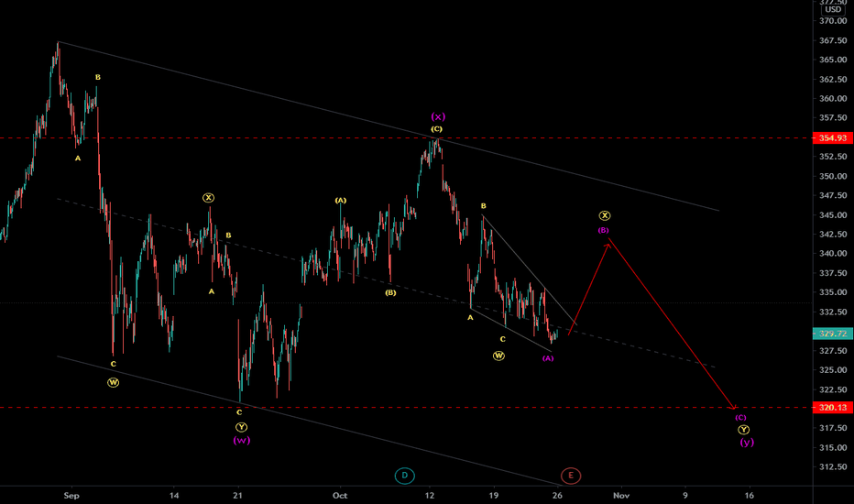
Task: Select the magenta (B) wave label
Action: (x=604, y=231)
